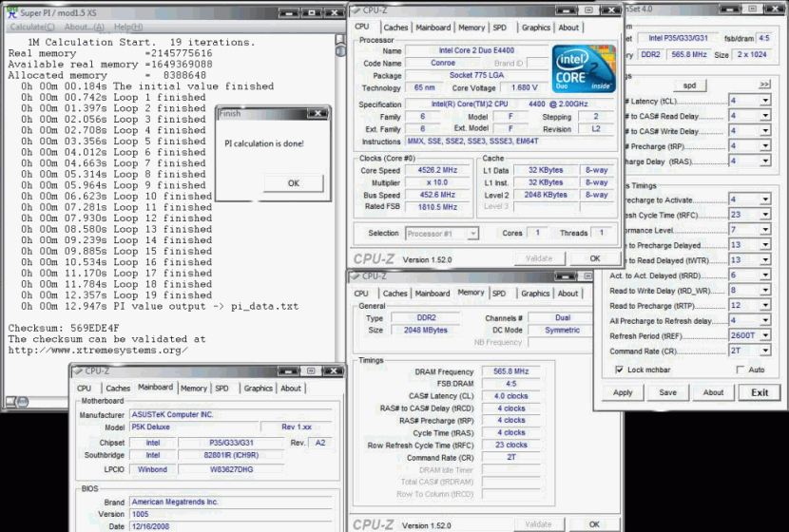The width and height of the screenshot is (789, 532).
Task: Open the Refresh Period (tREF) dropdown
Action: [765, 335]
